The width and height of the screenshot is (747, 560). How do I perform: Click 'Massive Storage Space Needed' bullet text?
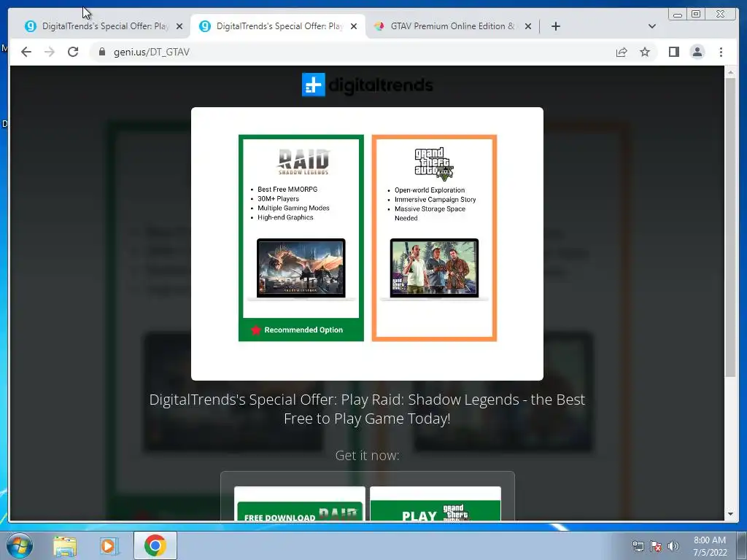(x=430, y=214)
